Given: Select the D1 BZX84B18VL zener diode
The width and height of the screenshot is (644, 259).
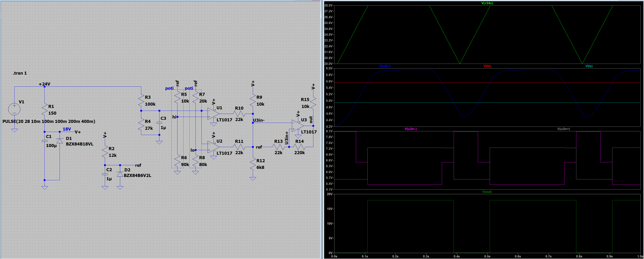Looking at the screenshot, I should (59, 141).
